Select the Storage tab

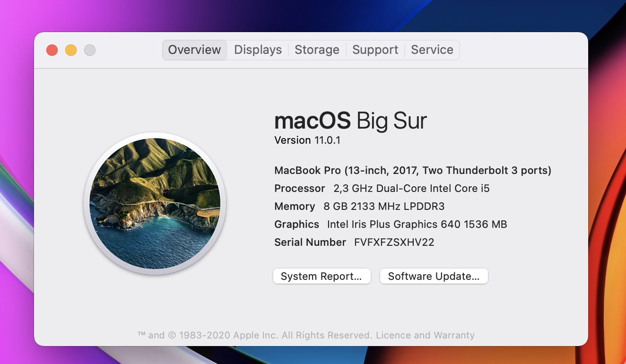pos(317,50)
